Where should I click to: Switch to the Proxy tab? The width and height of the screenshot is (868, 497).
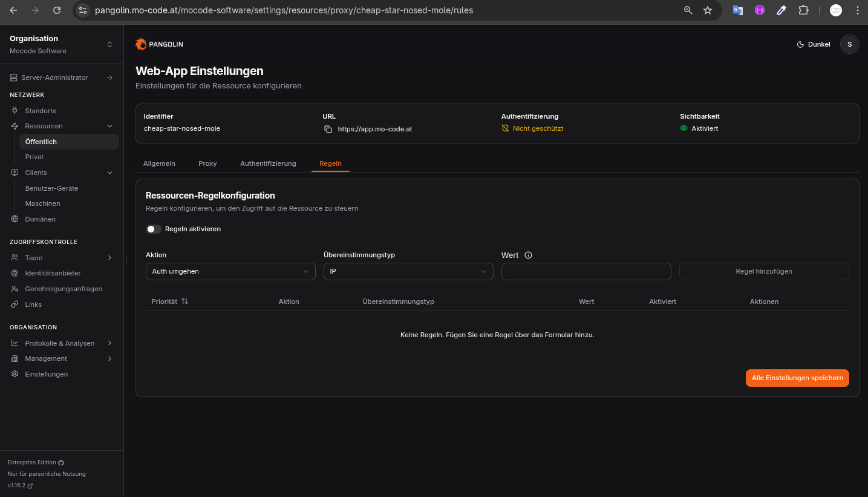(x=207, y=163)
